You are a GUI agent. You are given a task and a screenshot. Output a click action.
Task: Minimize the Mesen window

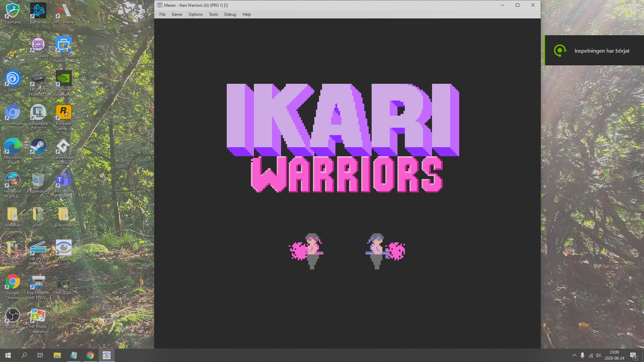(502, 5)
